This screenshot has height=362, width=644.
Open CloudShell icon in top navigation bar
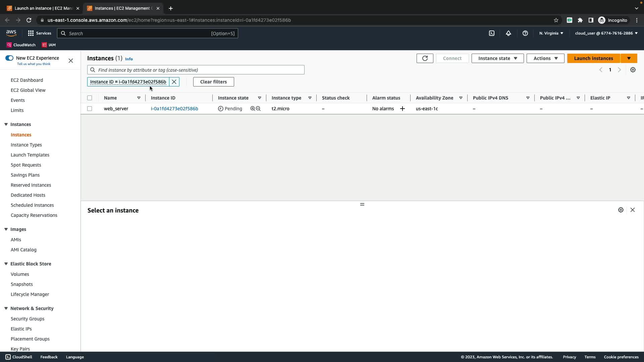492,33
